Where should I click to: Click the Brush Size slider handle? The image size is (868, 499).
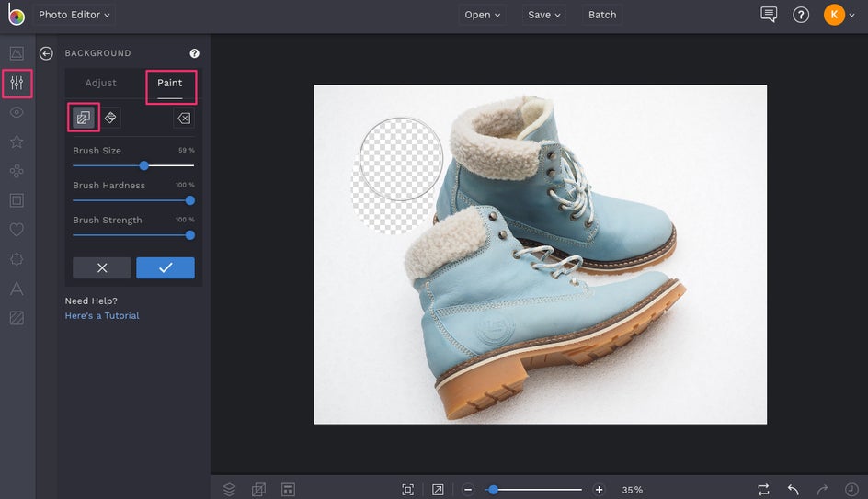click(144, 165)
